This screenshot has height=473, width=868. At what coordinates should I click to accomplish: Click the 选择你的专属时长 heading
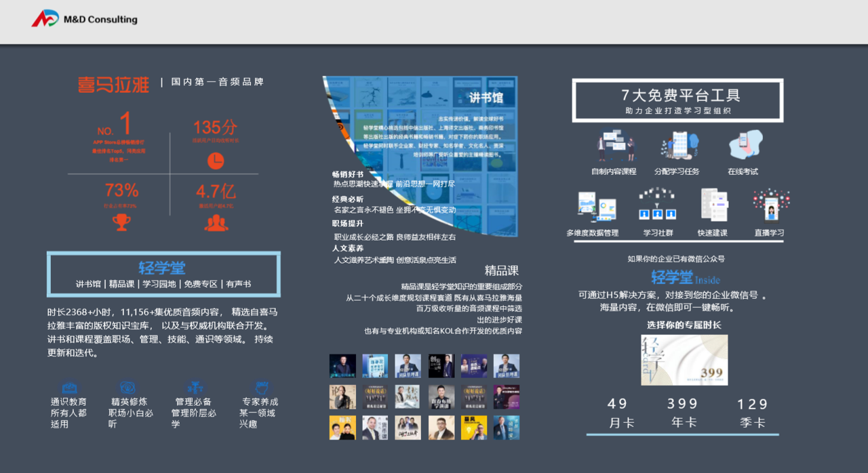click(684, 325)
